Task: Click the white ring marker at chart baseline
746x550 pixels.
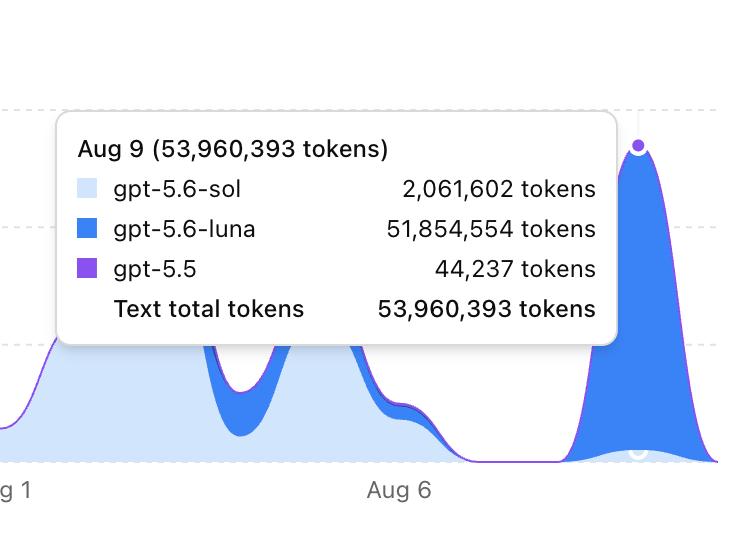Action: coord(638,453)
